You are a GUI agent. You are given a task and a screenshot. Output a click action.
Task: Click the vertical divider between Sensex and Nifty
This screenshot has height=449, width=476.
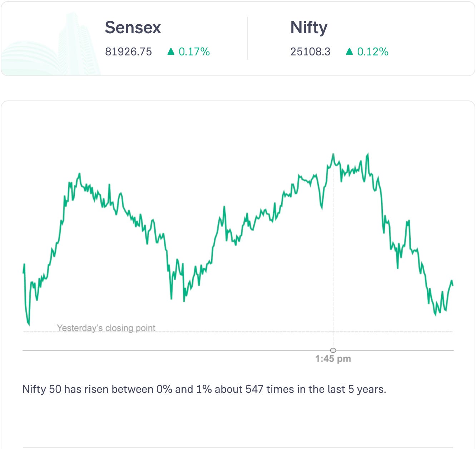(248, 38)
